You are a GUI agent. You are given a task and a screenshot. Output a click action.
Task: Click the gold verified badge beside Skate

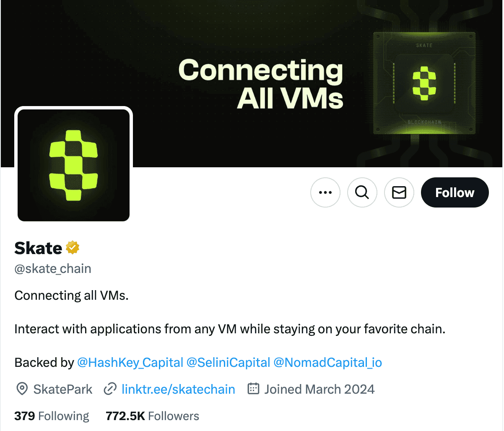point(73,248)
